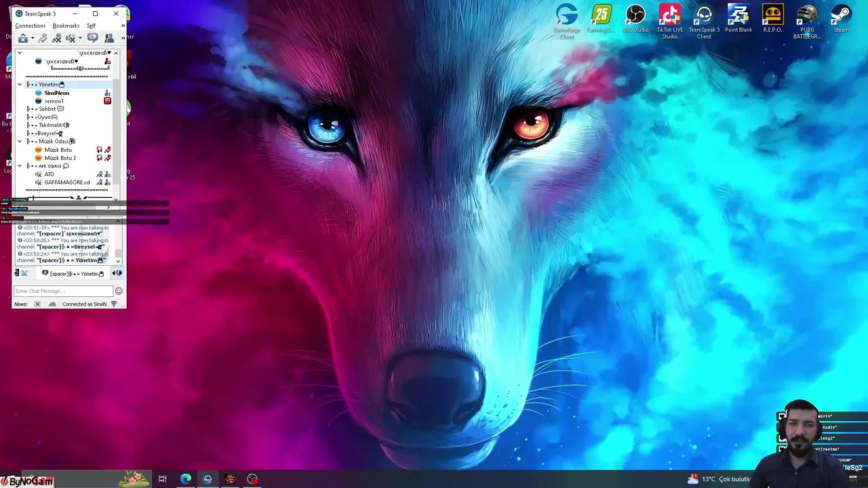Toggle the away status pencil icon
868x488 pixels.
[x=43, y=39]
